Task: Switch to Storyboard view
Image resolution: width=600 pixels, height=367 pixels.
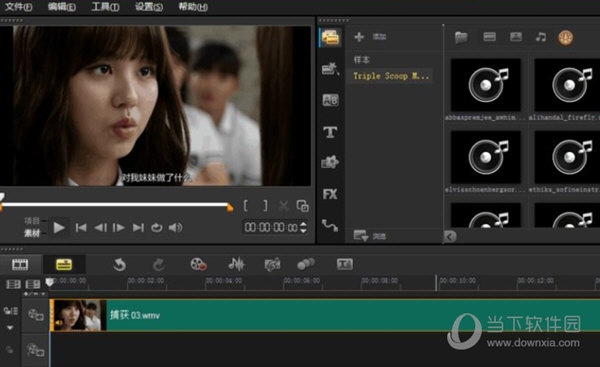Action: pyautogui.click(x=20, y=264)
